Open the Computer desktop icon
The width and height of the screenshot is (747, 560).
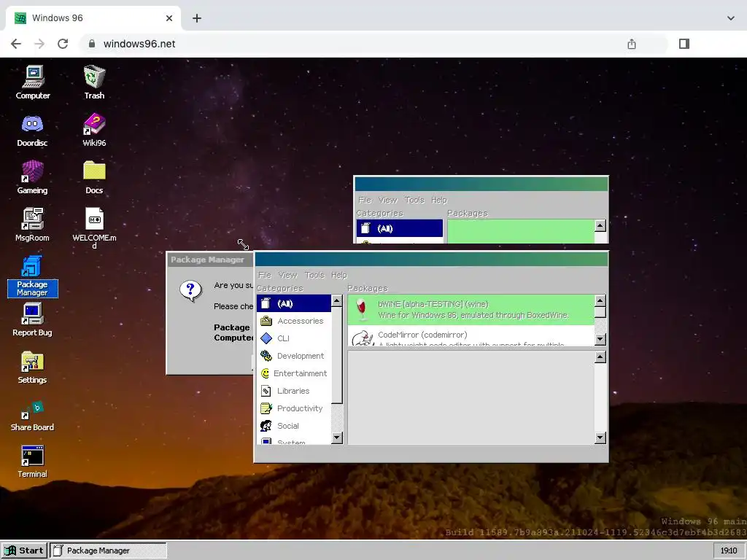(x=33, y=82)
